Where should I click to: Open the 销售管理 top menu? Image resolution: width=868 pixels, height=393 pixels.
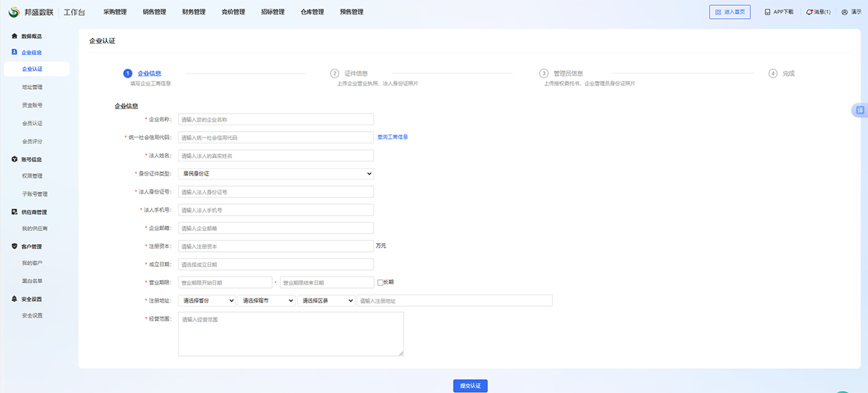point(154,12)
